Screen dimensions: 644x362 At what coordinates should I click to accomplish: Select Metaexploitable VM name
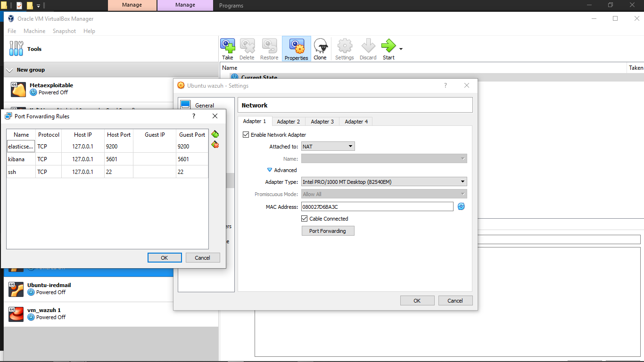click(51, 85)
